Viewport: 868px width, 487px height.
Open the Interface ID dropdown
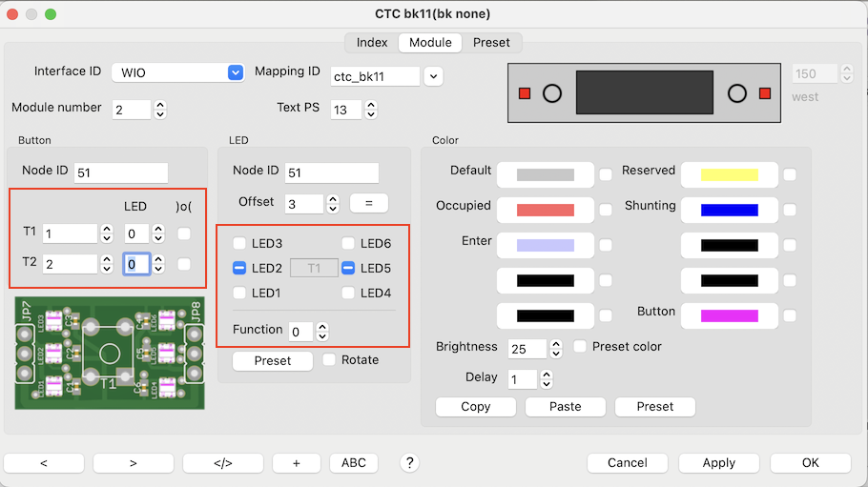coord(236,72)
